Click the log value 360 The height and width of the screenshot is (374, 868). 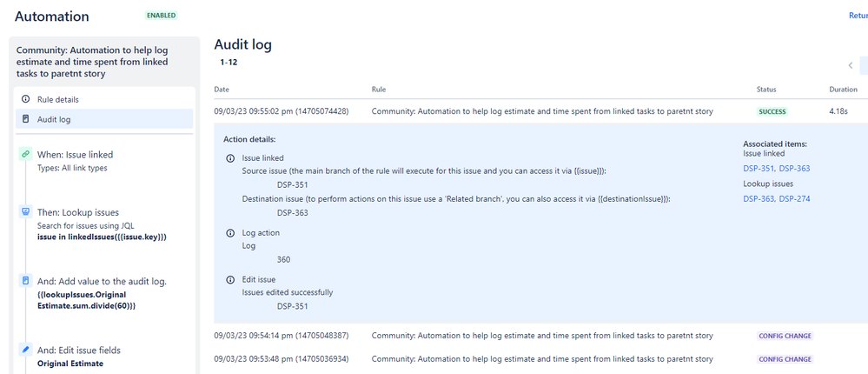[x=283, y=259]
